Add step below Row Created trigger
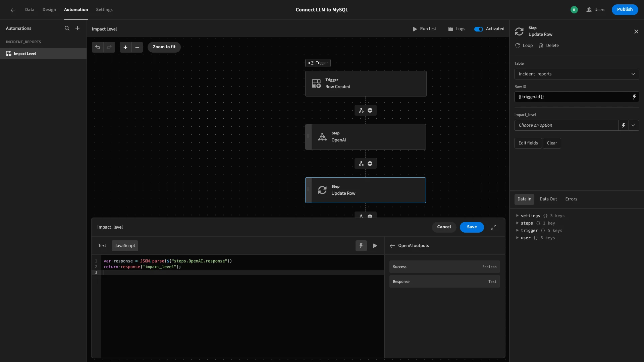The height and width of the screenshot is (362, 644). coord(370,110)
